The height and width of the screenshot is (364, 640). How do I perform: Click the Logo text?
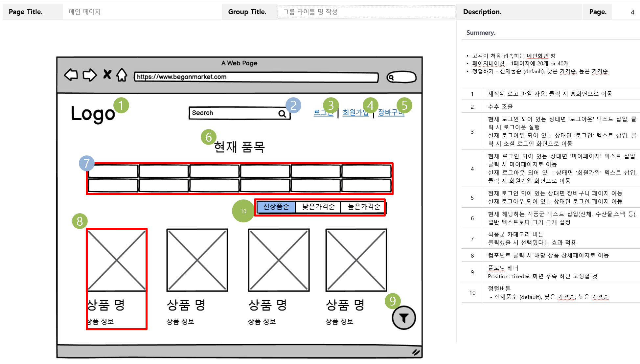(x=93, y=114)
